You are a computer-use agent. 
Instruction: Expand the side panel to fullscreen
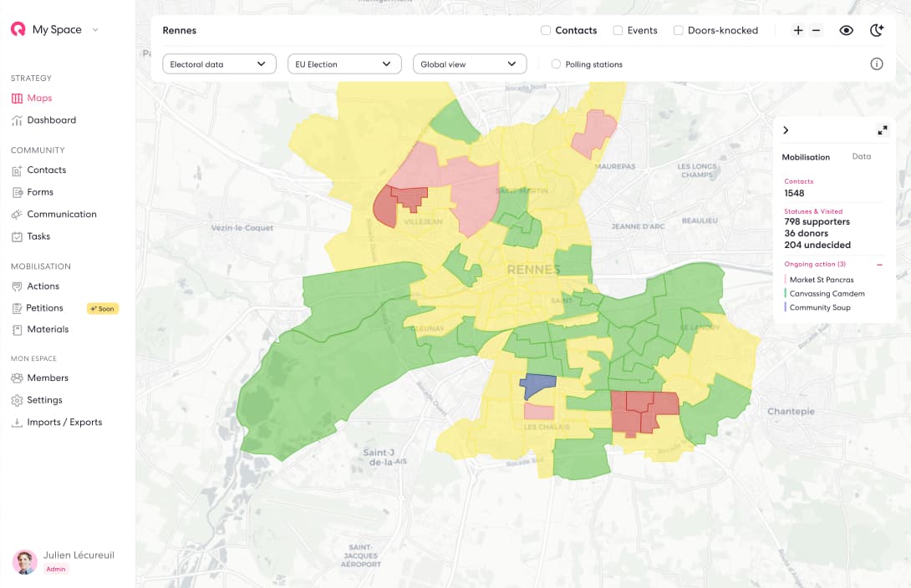click(x=883, y=130)
